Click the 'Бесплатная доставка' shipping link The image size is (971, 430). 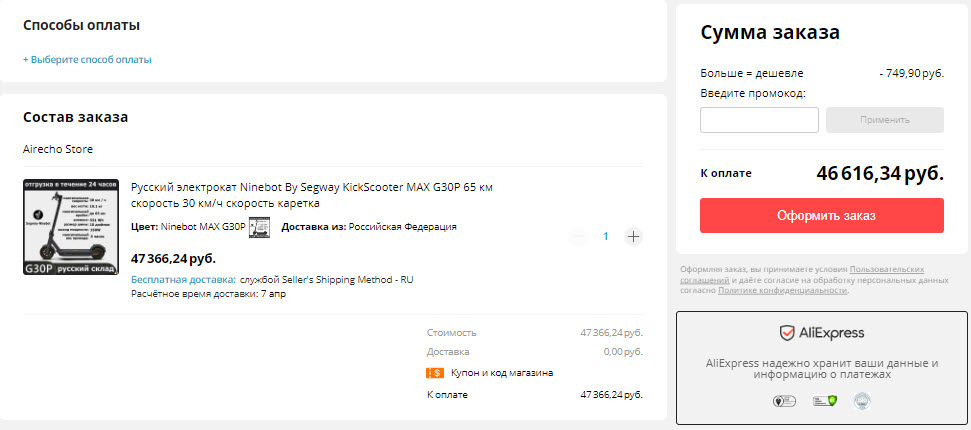click(x=183, y=280)
